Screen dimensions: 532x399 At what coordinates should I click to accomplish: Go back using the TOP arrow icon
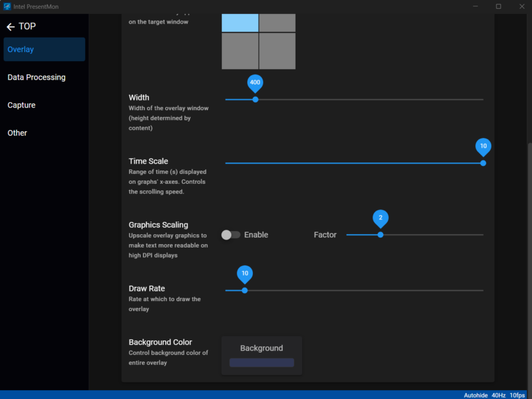(x=11, y=27)
